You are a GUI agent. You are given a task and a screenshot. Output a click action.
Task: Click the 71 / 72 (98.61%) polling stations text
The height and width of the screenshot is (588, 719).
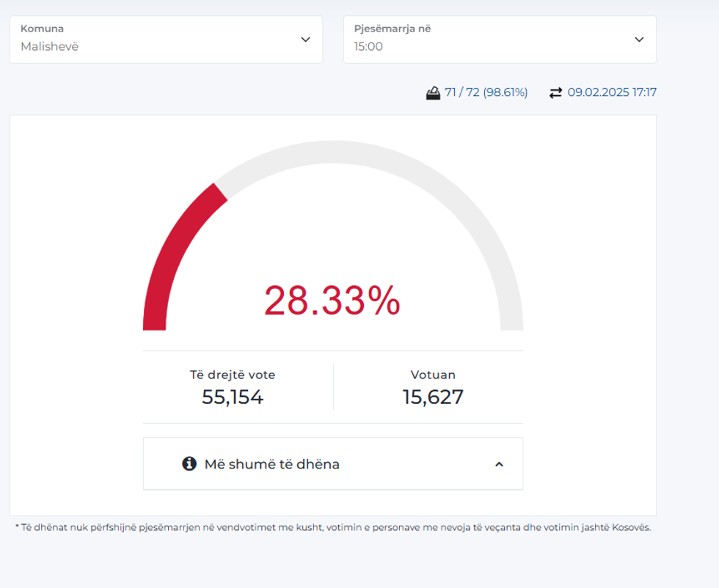486,92
